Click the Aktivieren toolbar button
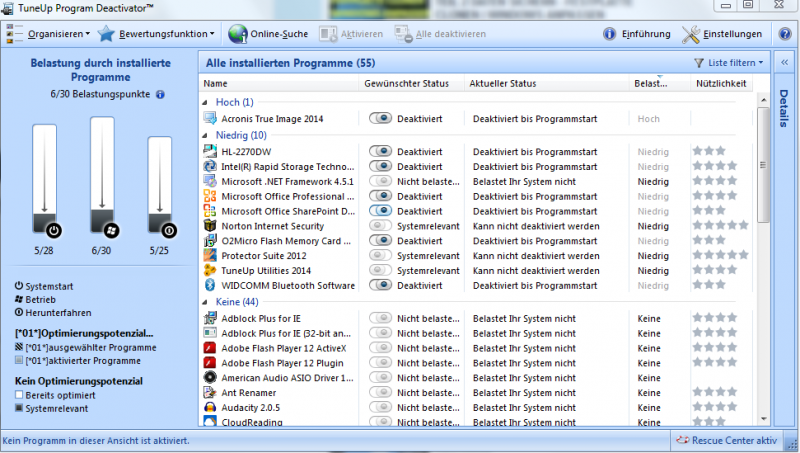The width and height of the screenshot is (800, 453). click(351, 34)
